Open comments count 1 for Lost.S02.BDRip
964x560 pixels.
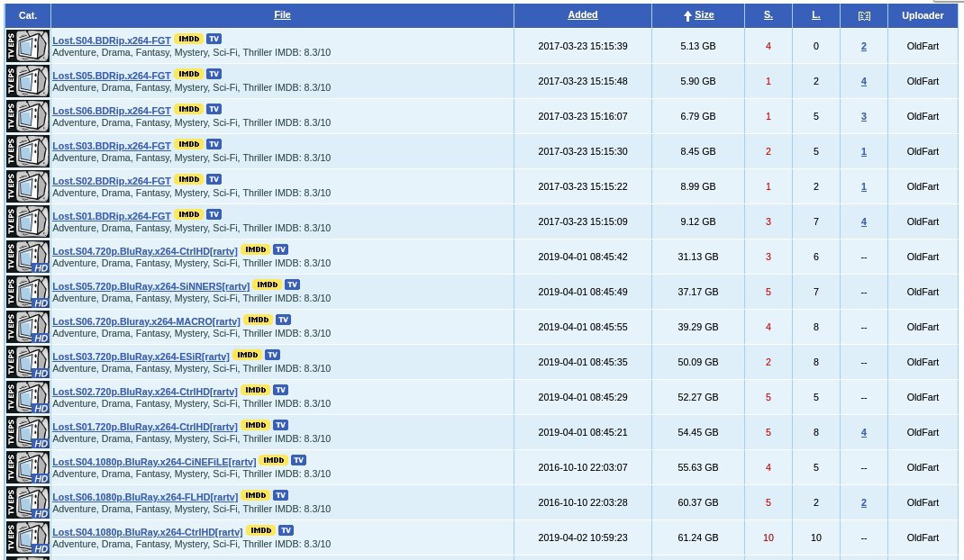click(x=864, y=186)
